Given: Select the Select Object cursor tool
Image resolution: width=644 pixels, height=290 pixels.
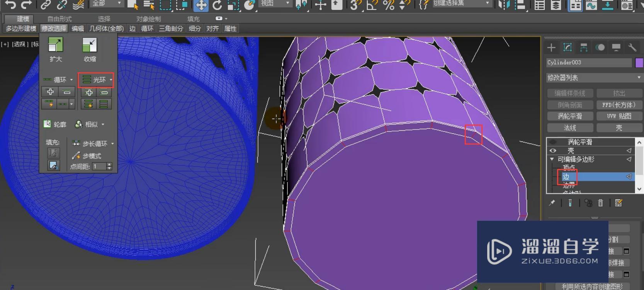Looking at the screenshot, I should point(133,5).
